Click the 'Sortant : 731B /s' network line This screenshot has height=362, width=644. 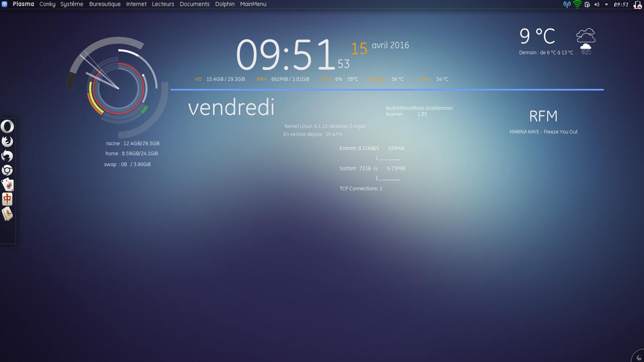pos(358,169)
